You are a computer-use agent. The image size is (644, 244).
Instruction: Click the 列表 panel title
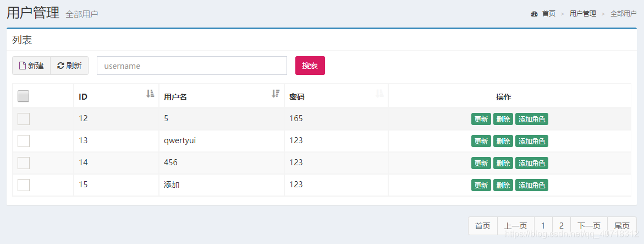(x=22, y=40)
